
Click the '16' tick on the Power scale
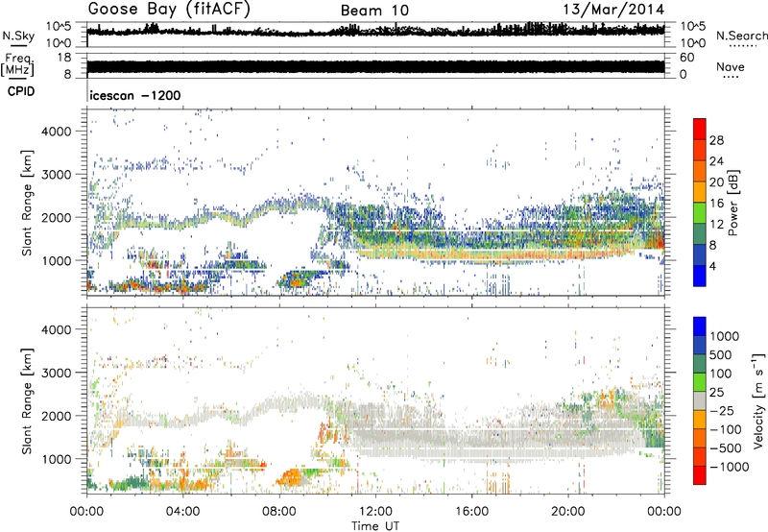tap(716, 204)
